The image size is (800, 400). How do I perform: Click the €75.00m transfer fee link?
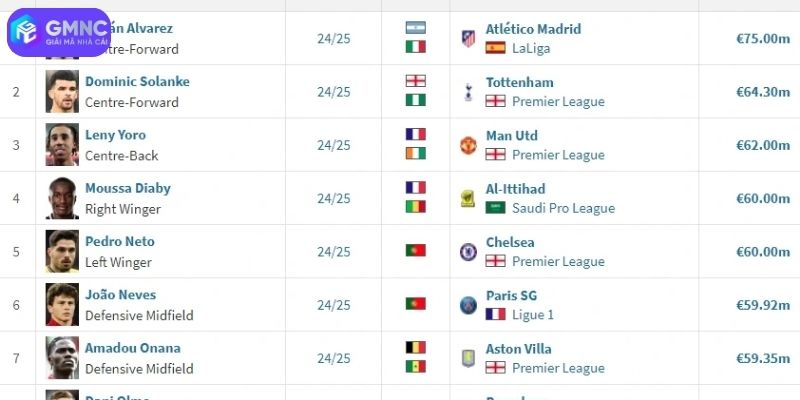point(763,38)
